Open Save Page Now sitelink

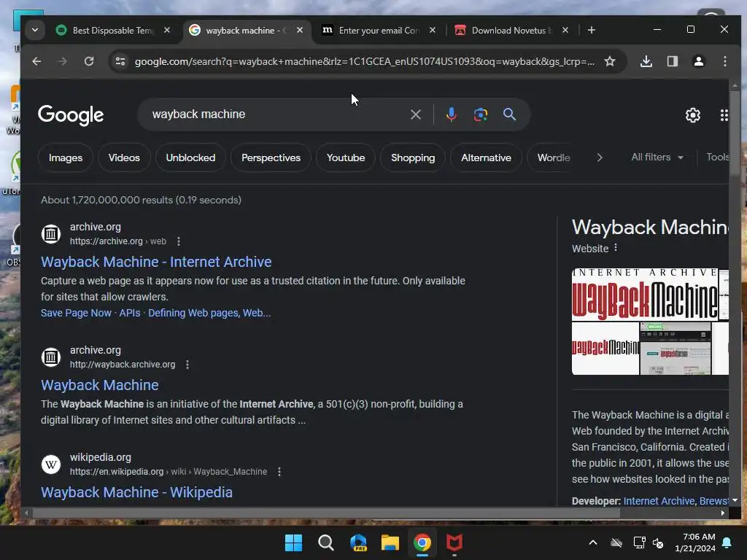(x=76, y=313)
